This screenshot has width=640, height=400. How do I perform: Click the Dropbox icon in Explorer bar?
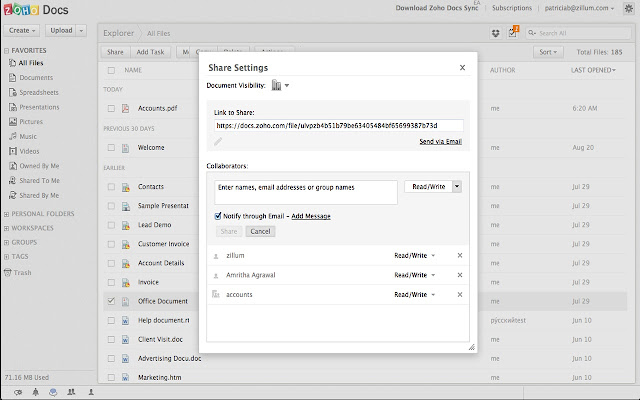[x=496, y=33]
